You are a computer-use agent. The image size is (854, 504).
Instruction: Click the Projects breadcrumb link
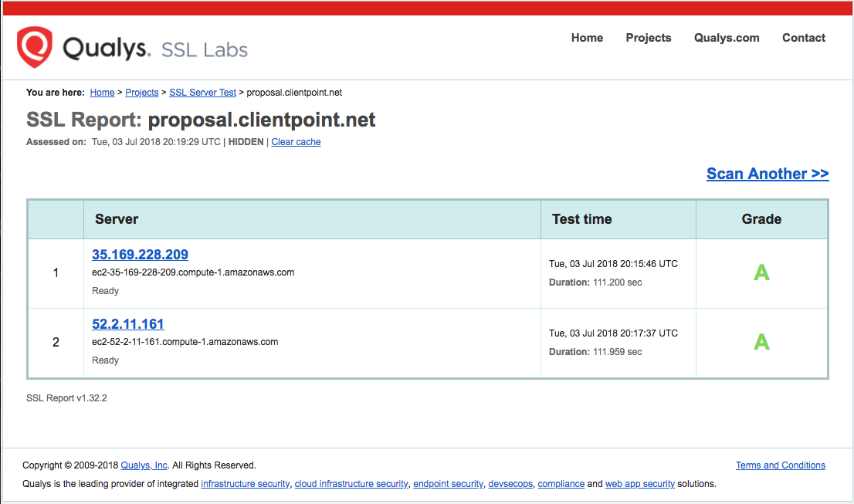click(142, 93)
